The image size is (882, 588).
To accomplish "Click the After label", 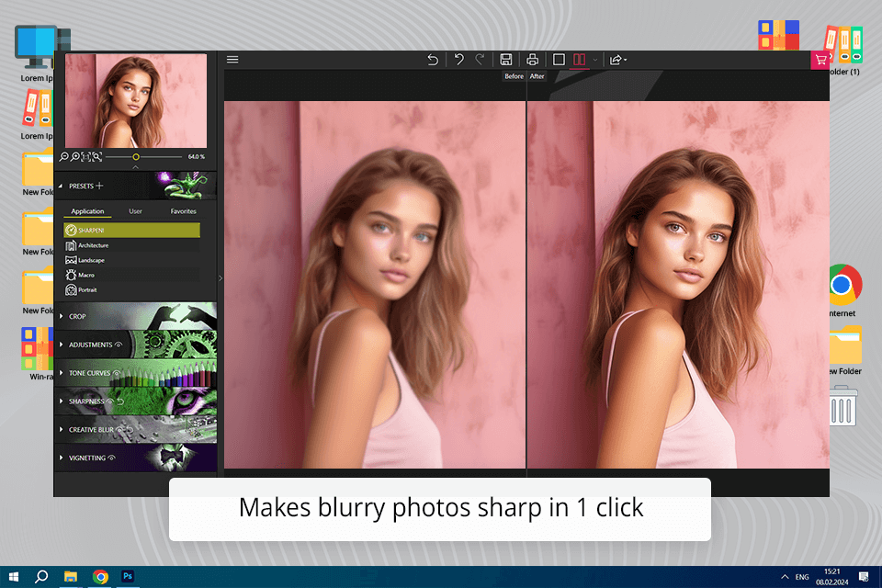I will pyautogui.click(x=537, y=76).
